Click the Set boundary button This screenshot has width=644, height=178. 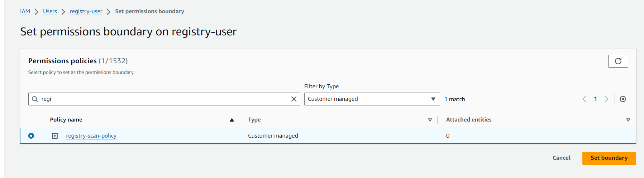(609, 158)
